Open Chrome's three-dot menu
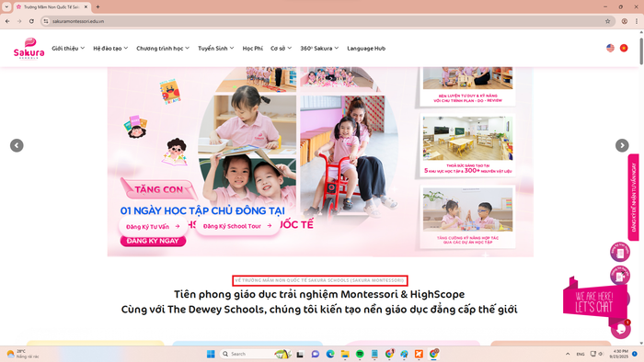The height and width of the screenshot is (362, 644). 637,21
